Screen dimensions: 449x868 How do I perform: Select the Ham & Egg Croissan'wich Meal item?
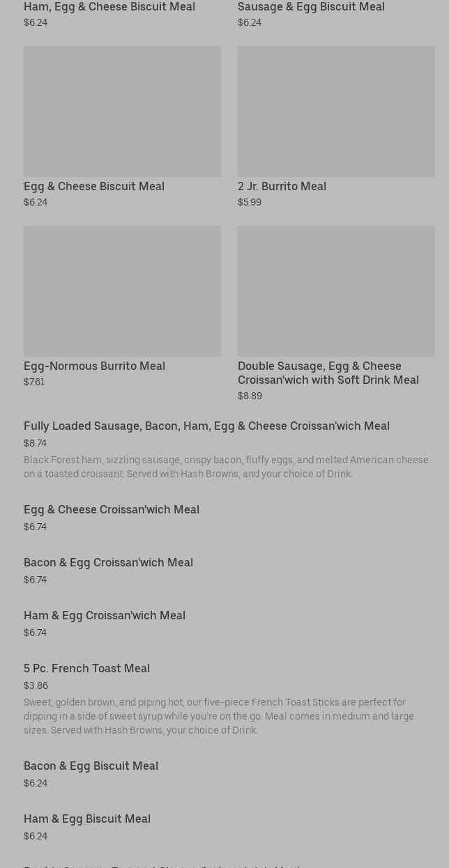pyautogui.click(x=105, y=615)
